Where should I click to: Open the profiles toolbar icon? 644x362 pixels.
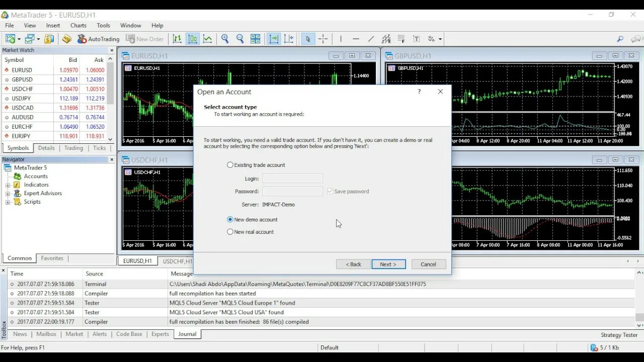[30, 39]
